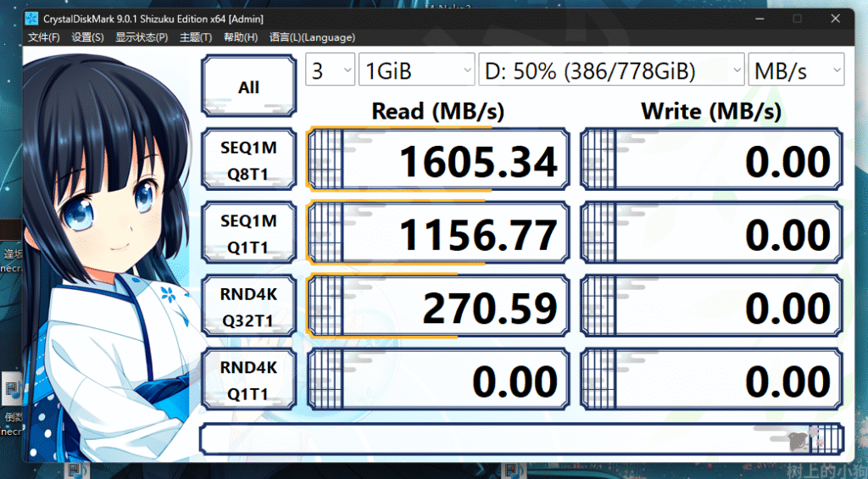Open the 帮助(H) menu
Image resolution: width=868 pixels, height=479 pixels.
point(240,37)
